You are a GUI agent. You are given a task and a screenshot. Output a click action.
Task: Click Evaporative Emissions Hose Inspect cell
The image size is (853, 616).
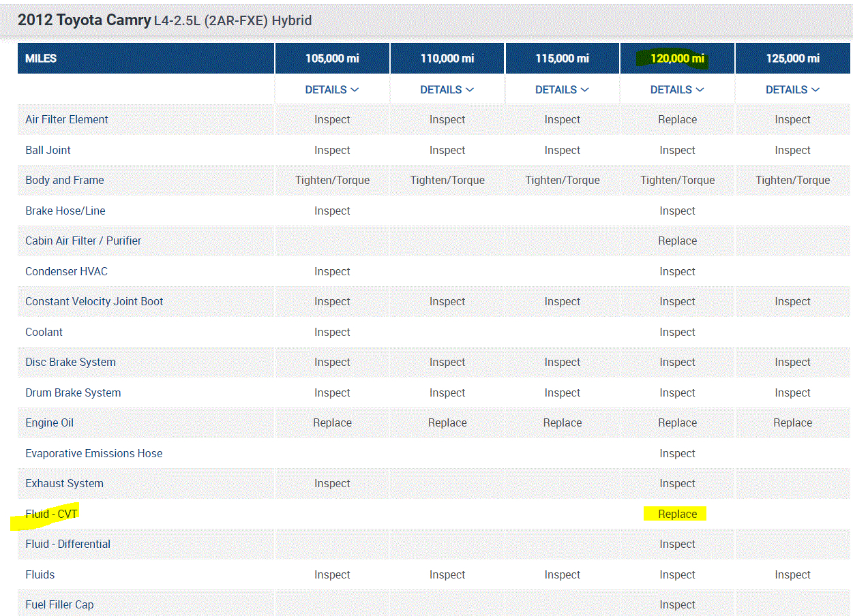point(677,453)
